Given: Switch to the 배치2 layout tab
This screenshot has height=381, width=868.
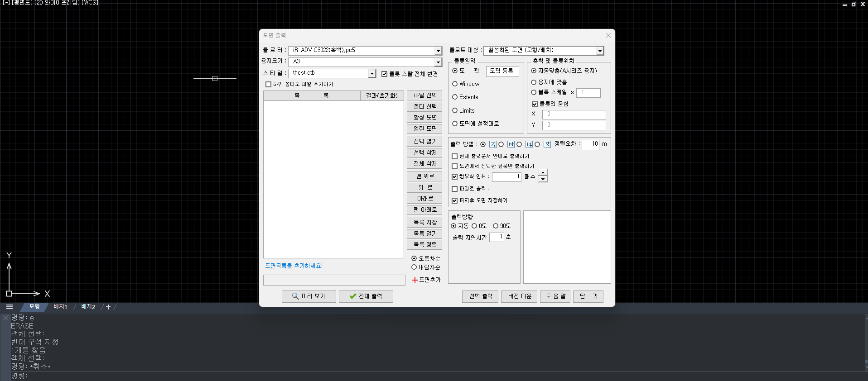Looking at the screenshot, I should 88,307.
